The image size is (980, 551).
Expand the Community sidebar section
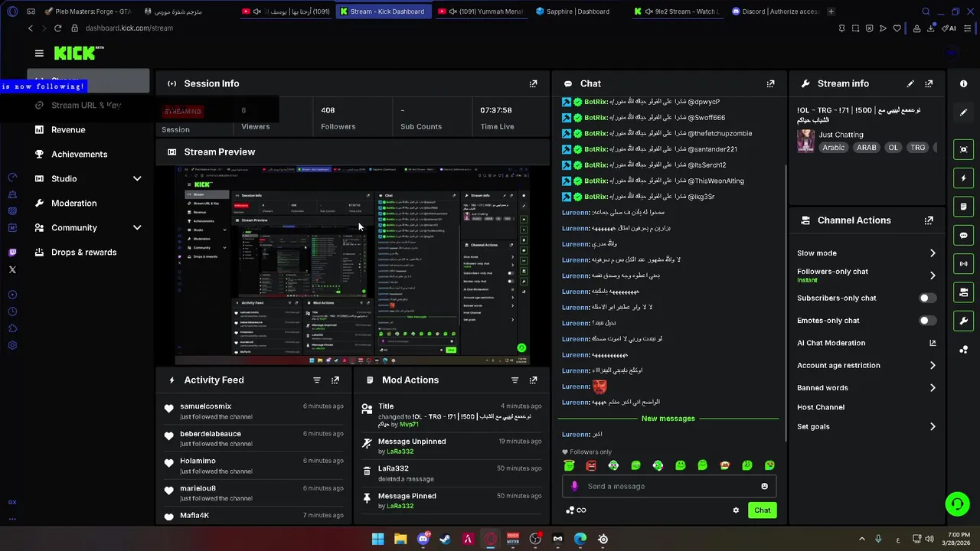click(x=137, y=228)
